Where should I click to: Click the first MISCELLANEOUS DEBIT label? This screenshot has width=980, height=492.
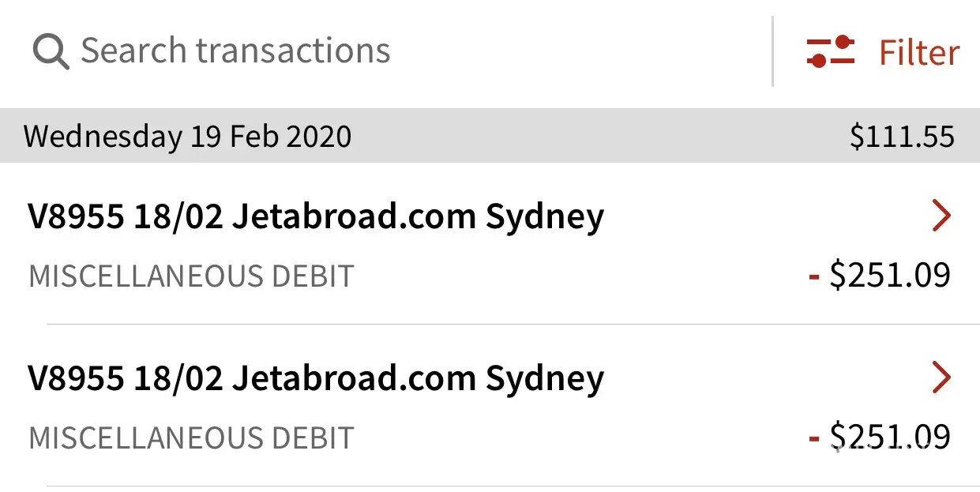[191, 276]
